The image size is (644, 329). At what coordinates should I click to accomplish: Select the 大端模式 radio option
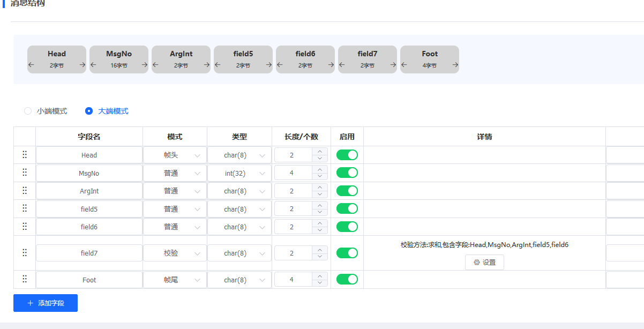coord(89,111)
